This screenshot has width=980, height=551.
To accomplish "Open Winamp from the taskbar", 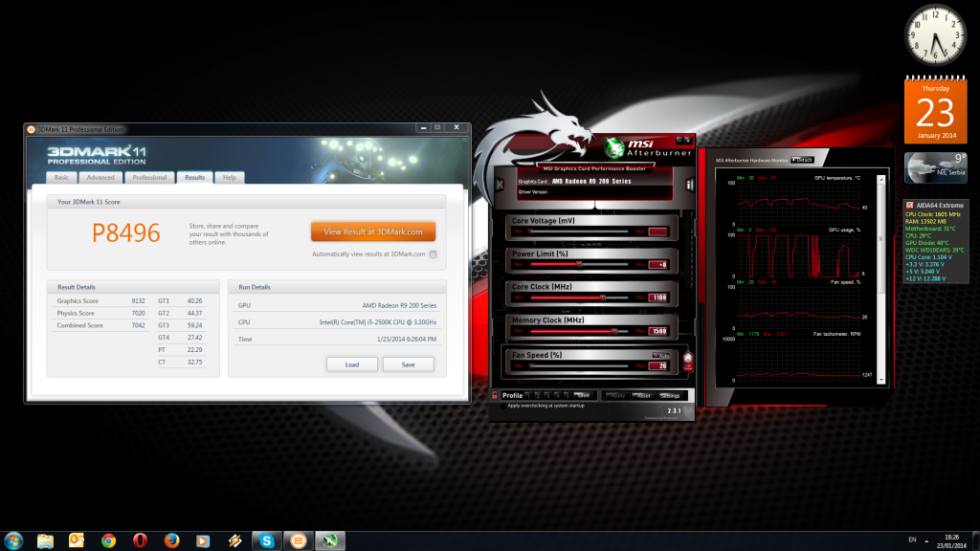I will 235,540.
